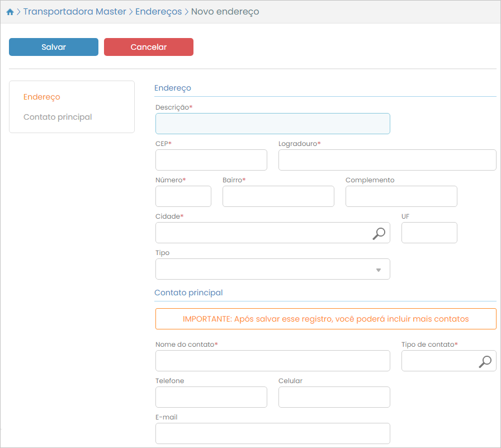This screenshot has width=501, height=448.
Task: Focus the Nome do contato field
Action: 272,361
